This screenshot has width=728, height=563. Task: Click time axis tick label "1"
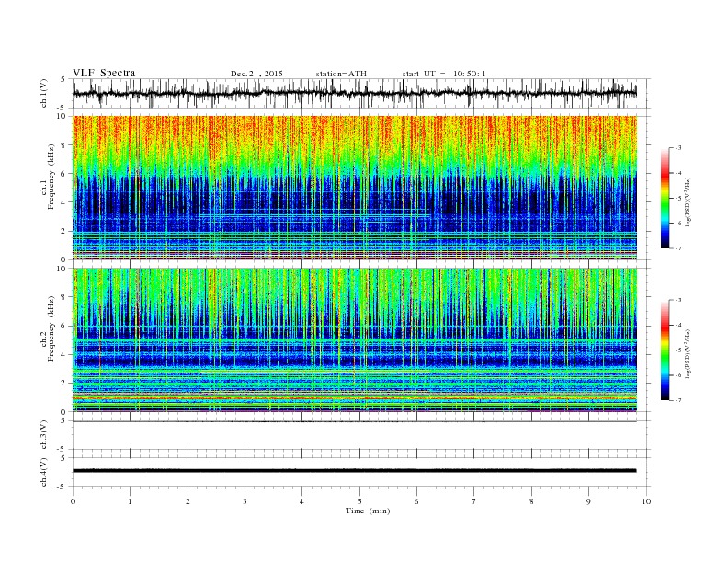pos(130,501)
